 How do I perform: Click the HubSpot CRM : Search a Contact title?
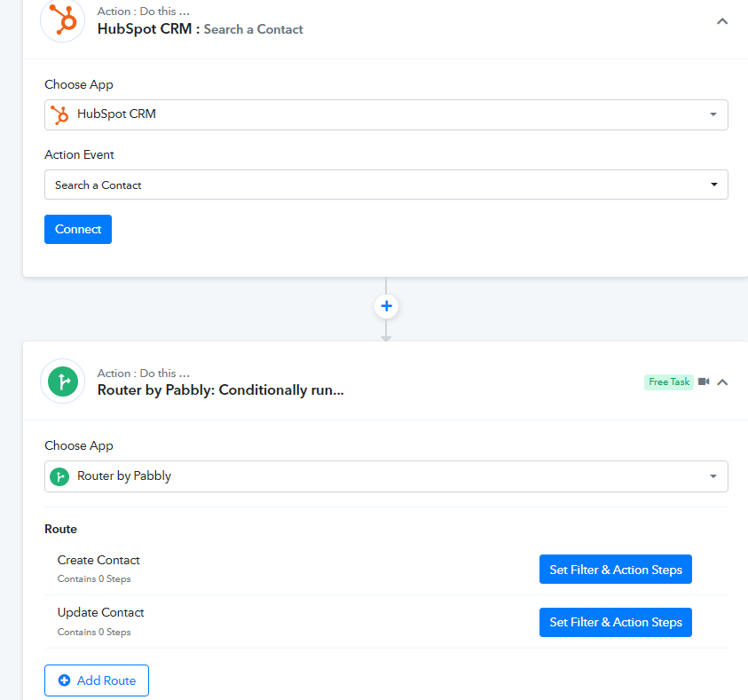pos(200,29)
